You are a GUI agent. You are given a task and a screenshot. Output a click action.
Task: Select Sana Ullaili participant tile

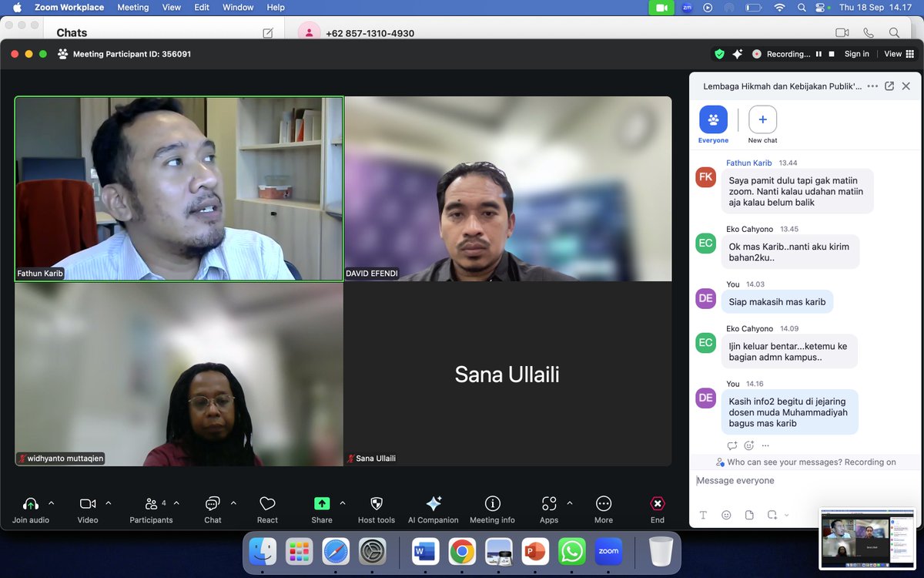coord(508,375)
